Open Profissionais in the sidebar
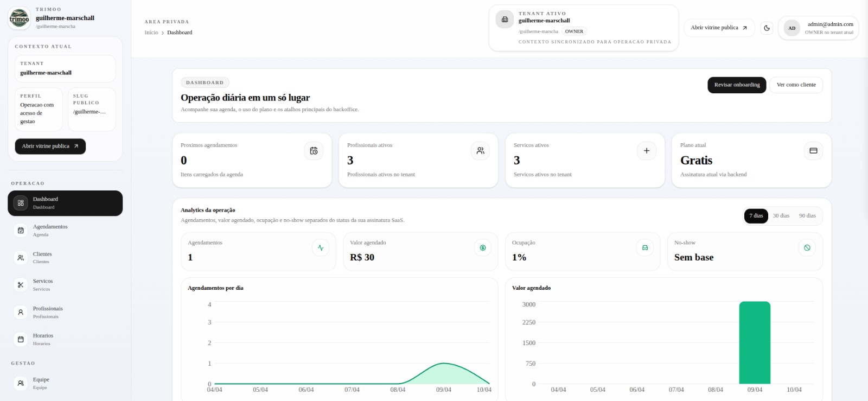Viewport: 868px width, 401px height. tap(48, 312)
